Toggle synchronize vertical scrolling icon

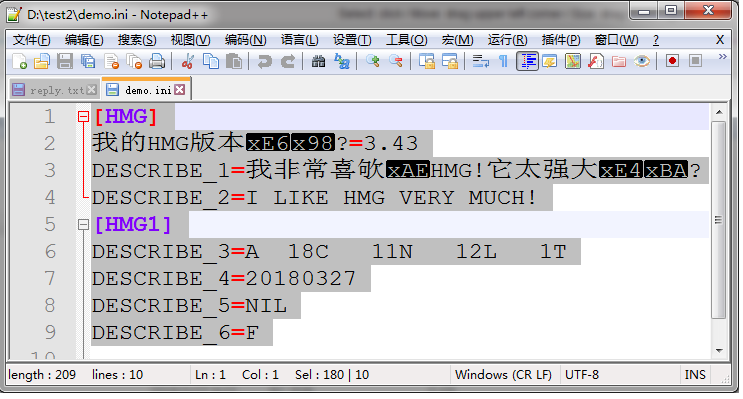point(426,61)
